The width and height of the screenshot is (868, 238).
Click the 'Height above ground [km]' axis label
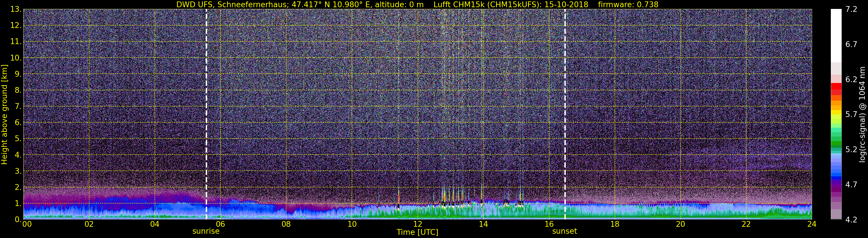point(4,114)
